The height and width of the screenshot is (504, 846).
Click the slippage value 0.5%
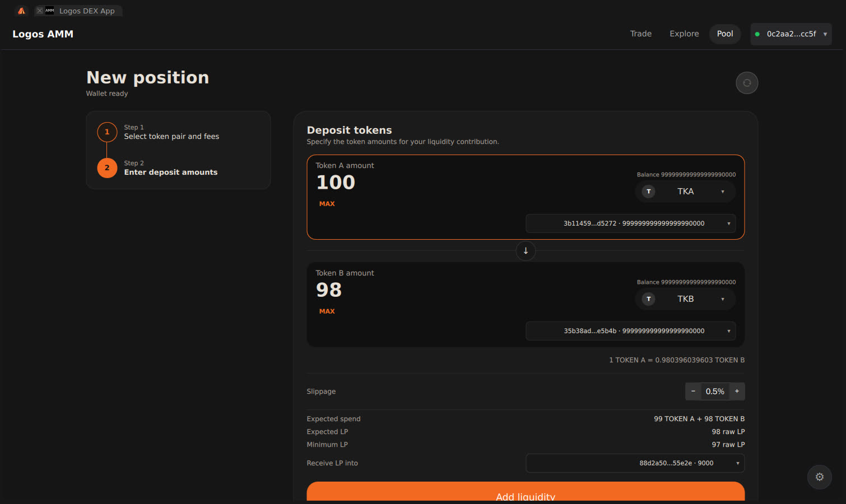(x=715, y=391)
